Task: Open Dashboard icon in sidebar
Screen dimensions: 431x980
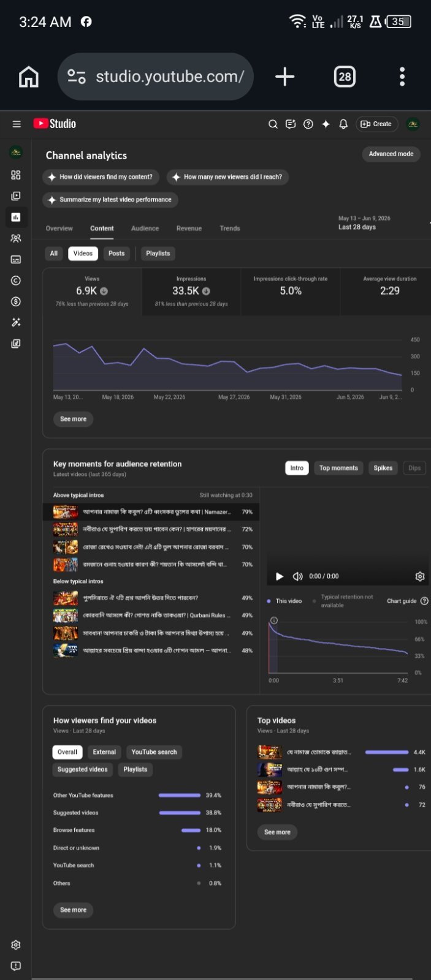Action: [16, 175]
